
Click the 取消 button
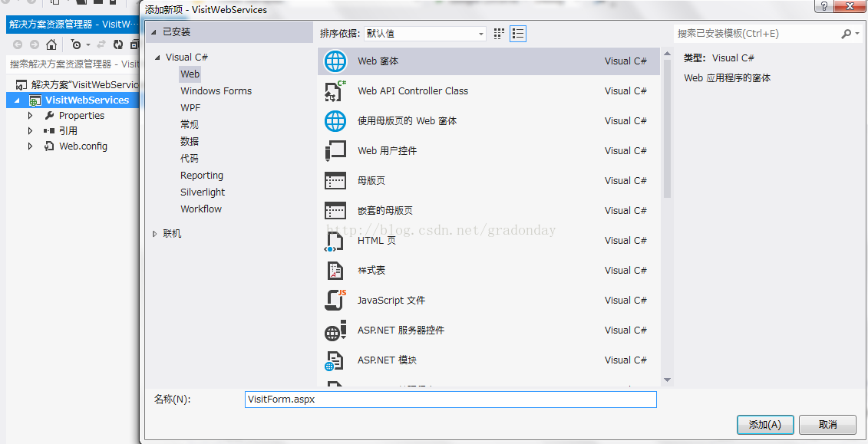[x=827, y=425]
